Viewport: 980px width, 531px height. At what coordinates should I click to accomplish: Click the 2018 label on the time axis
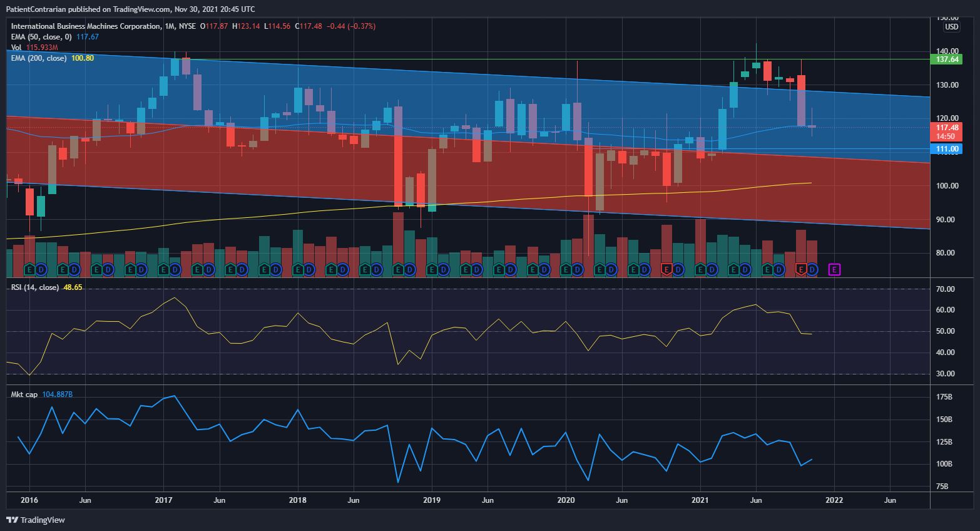click(298, 500)
